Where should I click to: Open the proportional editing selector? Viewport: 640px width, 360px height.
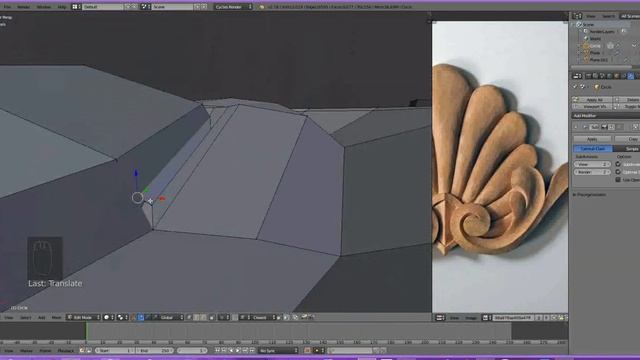[224, 318]
